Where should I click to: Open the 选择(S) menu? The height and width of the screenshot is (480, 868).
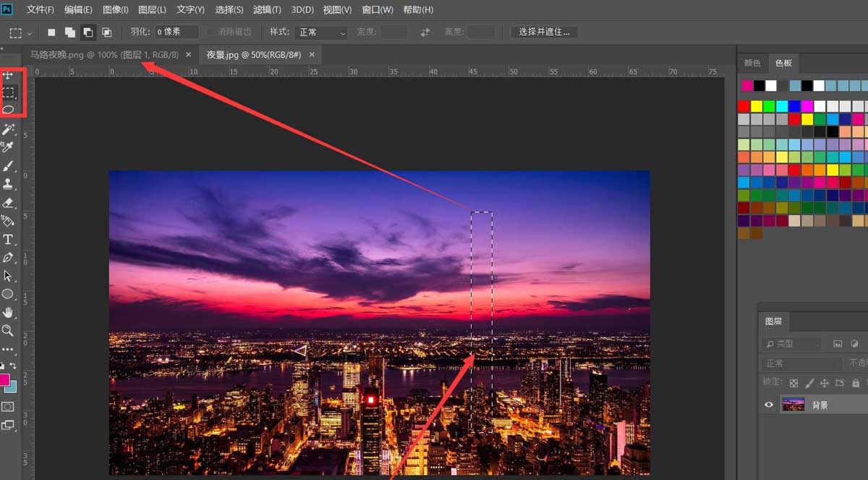click(x=229, y=9)
